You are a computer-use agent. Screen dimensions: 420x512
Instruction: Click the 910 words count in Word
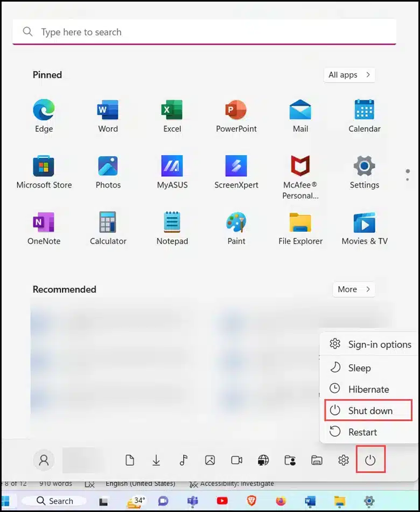coord(55,483)
